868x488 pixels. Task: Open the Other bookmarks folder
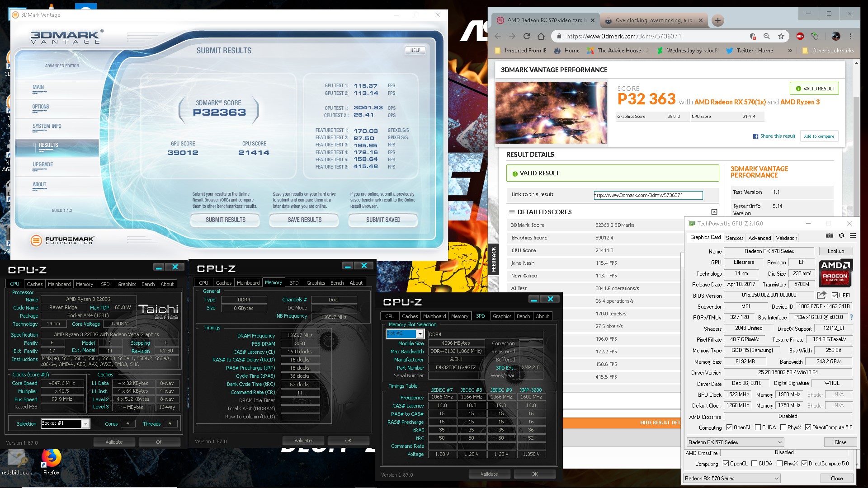tap(828, 51)
